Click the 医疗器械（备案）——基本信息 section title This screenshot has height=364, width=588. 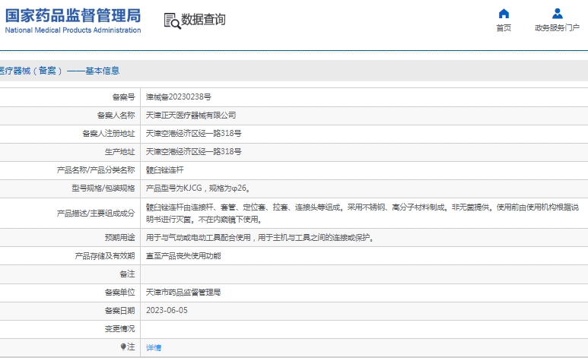pos(59,71)
